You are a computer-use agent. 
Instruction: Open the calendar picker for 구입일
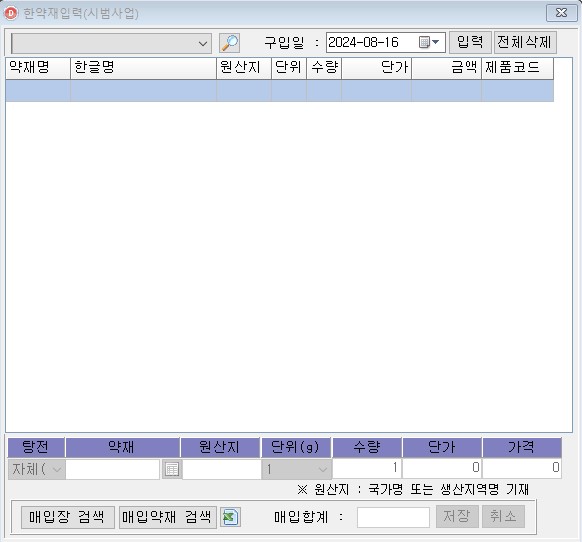pyautogui.click(x=429, y=42)
